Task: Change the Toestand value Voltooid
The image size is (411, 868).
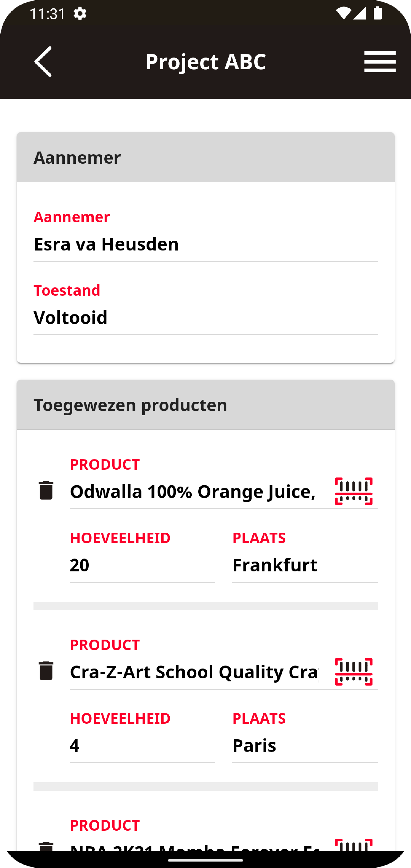Action: (x=205, y=318)
